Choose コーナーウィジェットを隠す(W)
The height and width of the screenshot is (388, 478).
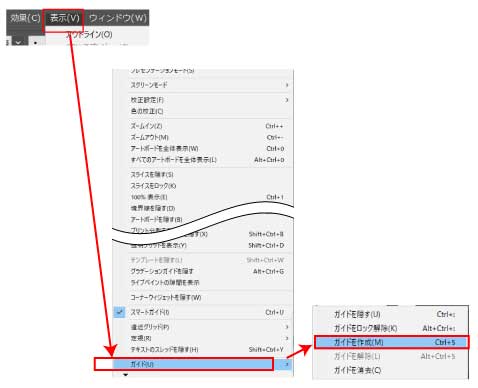[x=203, y=297]
